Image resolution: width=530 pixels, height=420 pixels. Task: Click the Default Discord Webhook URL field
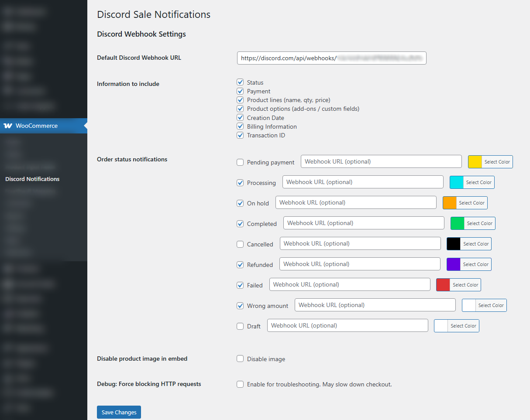[331, 58]
